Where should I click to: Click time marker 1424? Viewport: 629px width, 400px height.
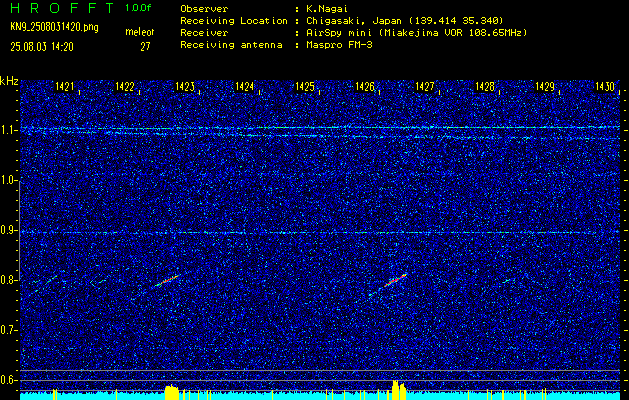pos(244,86)
